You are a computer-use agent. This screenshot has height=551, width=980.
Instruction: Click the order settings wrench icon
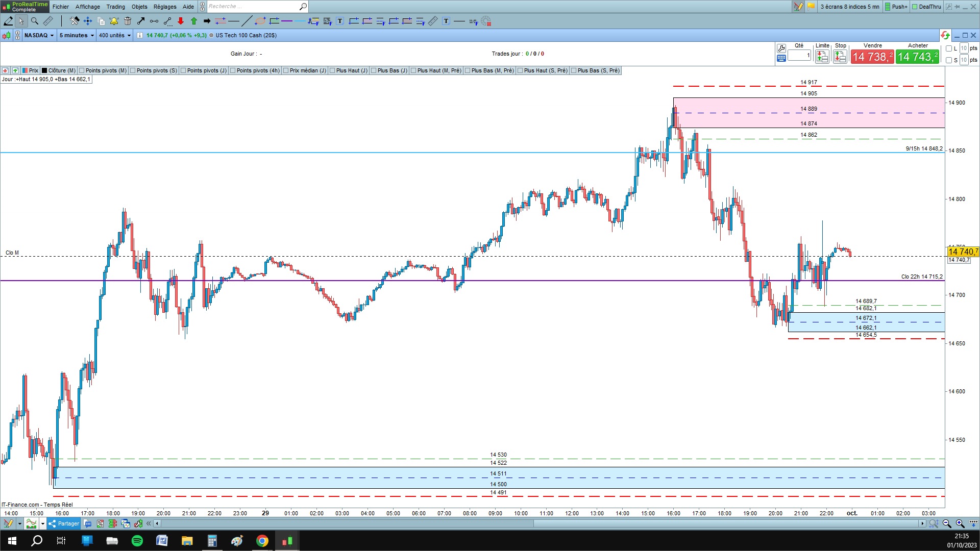point(781,48)
